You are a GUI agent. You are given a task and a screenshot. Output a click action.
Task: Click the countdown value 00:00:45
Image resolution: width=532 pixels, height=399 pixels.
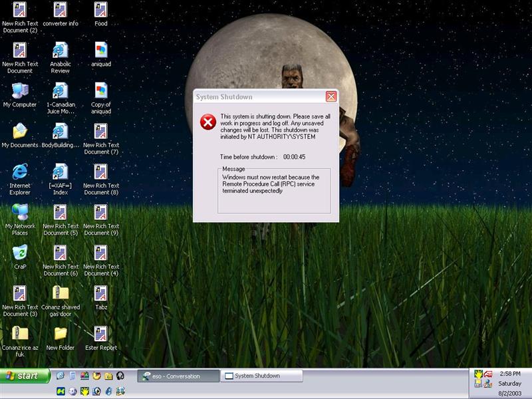pyautogui.click(x=294, y=157)
